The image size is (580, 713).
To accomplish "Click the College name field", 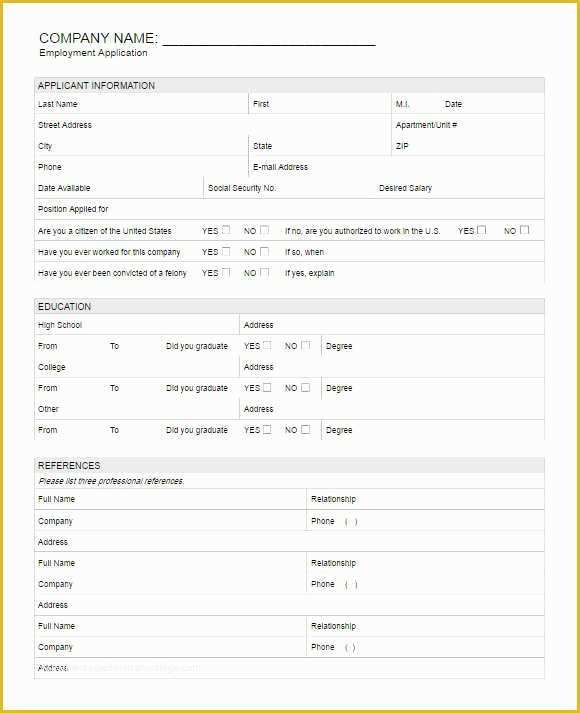I will (x=137, y=367).
